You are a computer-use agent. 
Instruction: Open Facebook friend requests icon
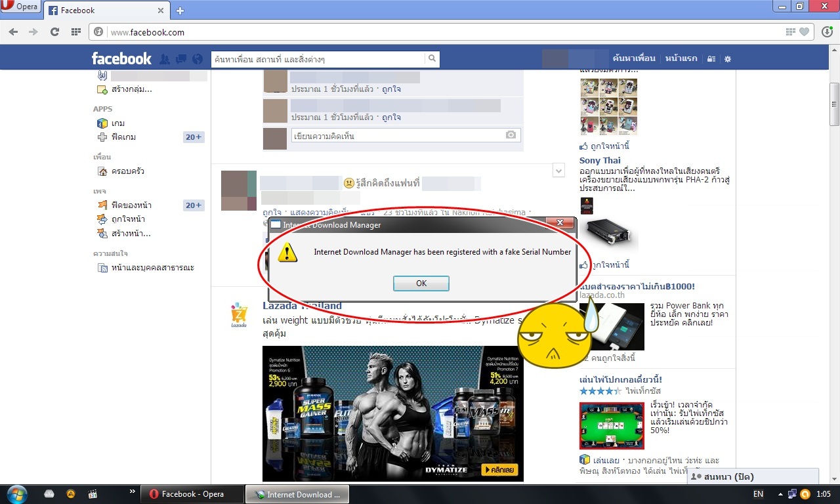165,59
